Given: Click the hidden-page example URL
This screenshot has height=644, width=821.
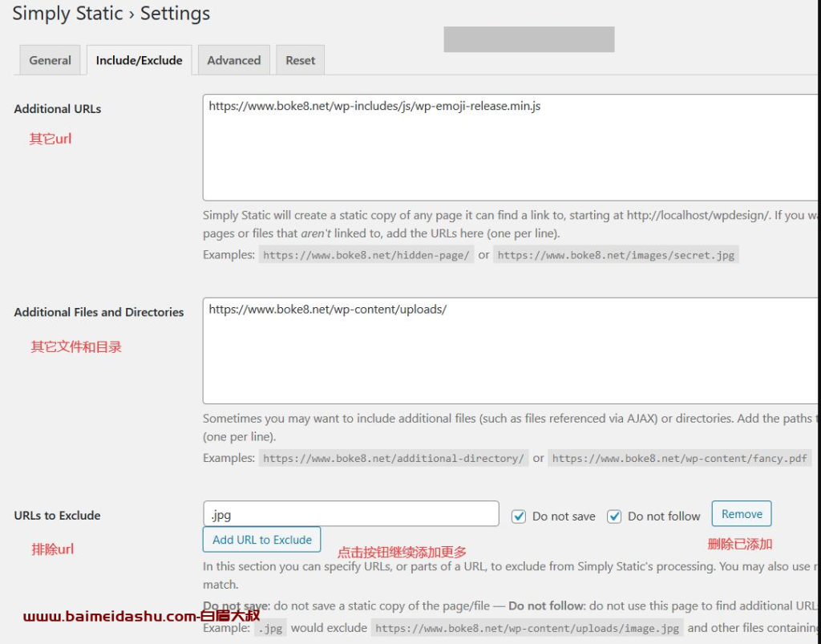Looking at the screenshot, I should [366, 254].
